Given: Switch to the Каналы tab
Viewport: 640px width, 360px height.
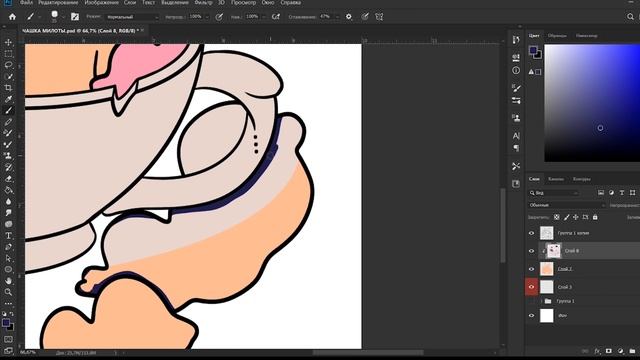Looking at the screenshot, I should 556,179.
